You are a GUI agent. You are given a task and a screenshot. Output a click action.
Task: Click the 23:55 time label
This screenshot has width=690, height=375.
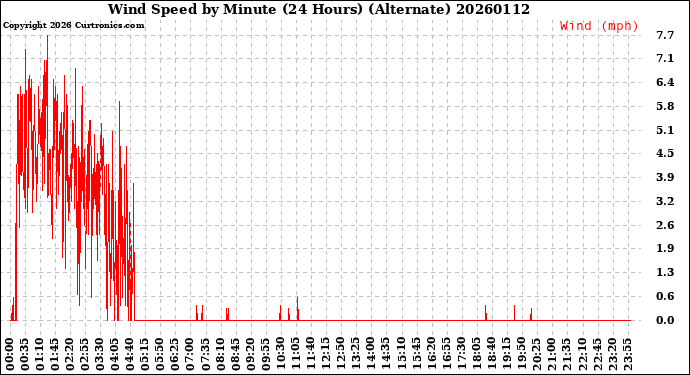click(x=627, y=354)
